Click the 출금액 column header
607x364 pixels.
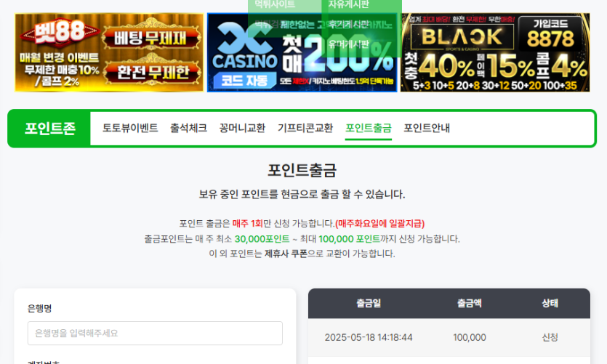[470, 303]
